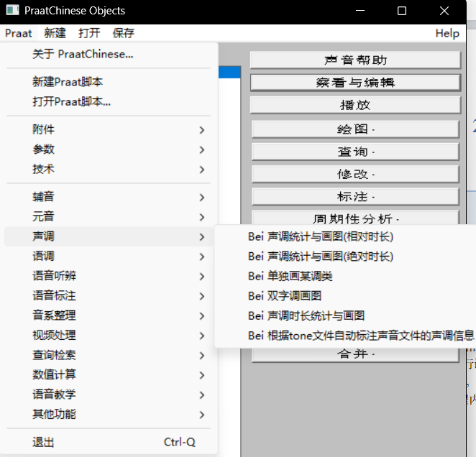
Task: Expand the 参数 submenu
Action: pos(109,149)
